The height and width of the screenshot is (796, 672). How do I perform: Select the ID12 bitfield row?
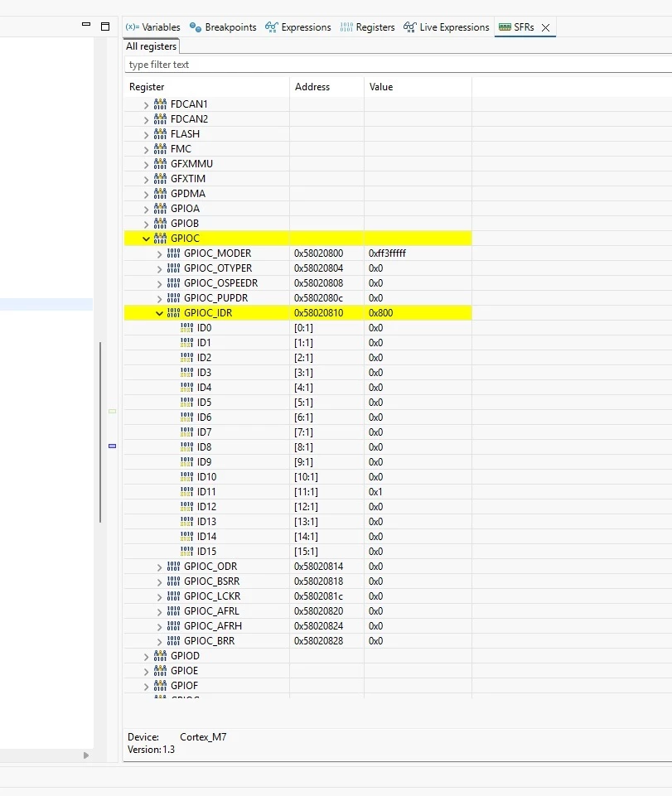(298, 507)
